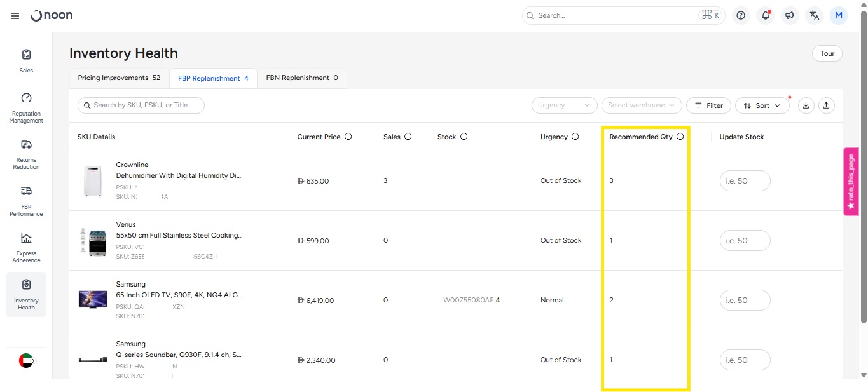Click the download icon button
This screenshot has height=392, width=868.
[806, 105]
